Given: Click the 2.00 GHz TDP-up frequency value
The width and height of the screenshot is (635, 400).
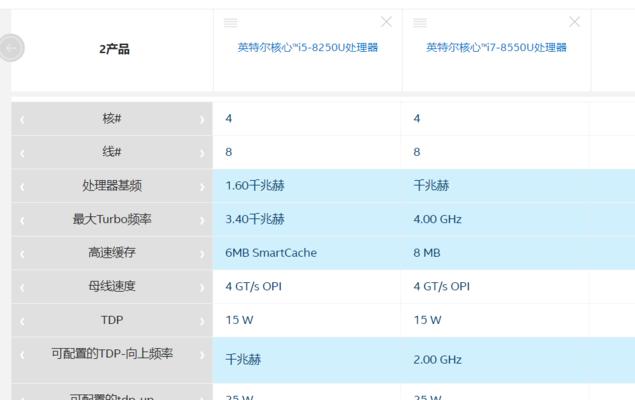Looking at the screenshot, I should coord(437,360).
